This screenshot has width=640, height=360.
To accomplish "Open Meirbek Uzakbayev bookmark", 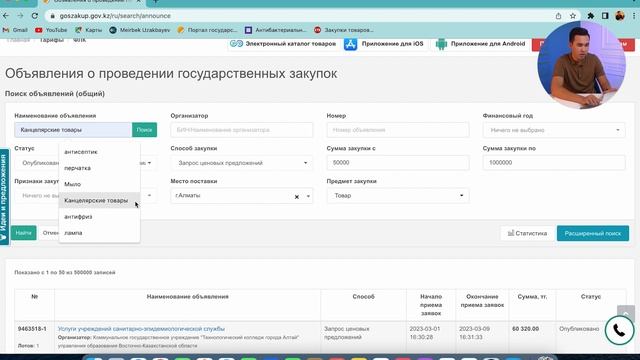I will (x=140, y=30).
